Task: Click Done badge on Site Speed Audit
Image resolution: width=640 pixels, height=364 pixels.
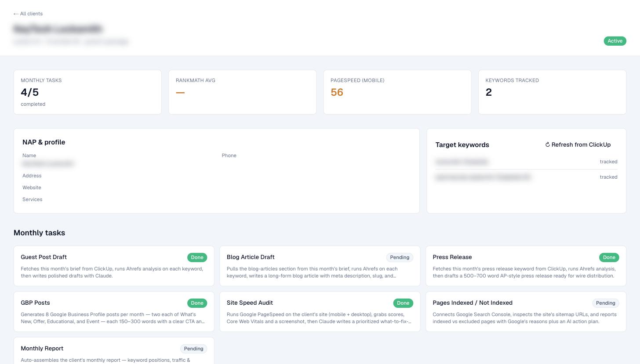Action: click(403, 303)
